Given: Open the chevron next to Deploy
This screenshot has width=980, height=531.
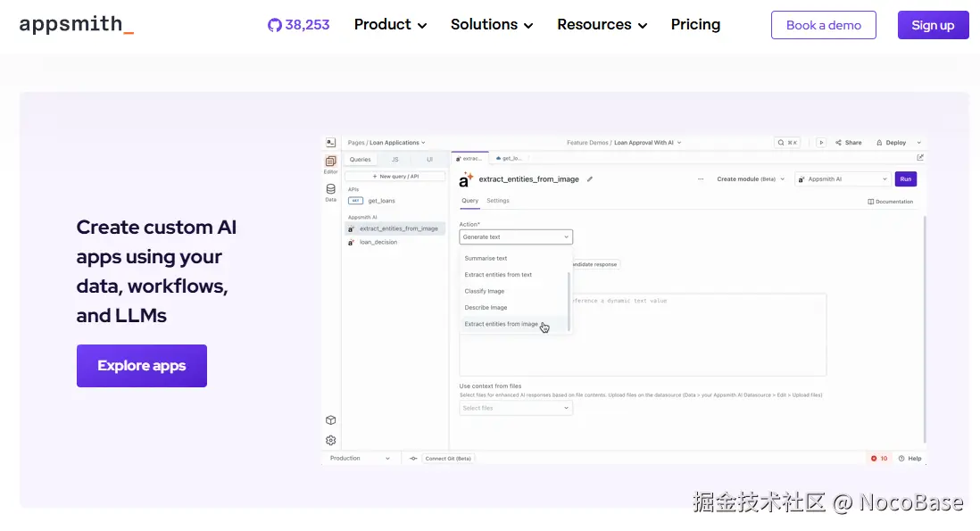Looking at the screenshot, I should tap(918, 143).
